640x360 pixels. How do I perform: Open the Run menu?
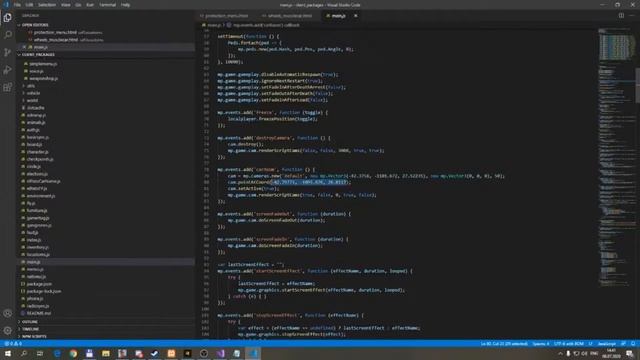90,5
